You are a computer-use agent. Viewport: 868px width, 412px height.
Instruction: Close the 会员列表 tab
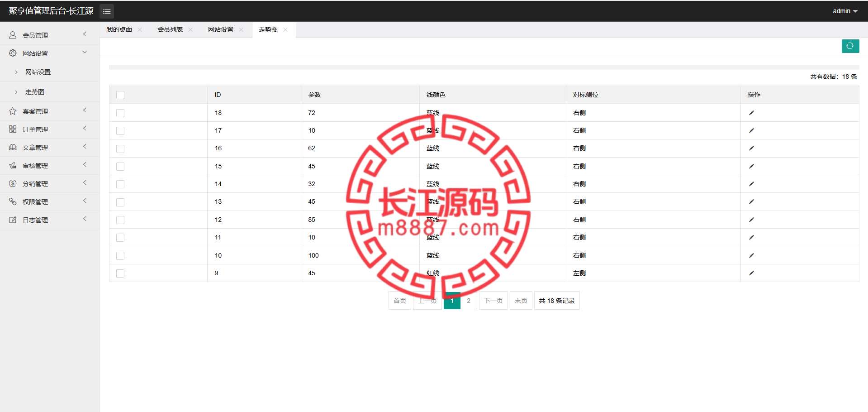(x=190, y=29)
